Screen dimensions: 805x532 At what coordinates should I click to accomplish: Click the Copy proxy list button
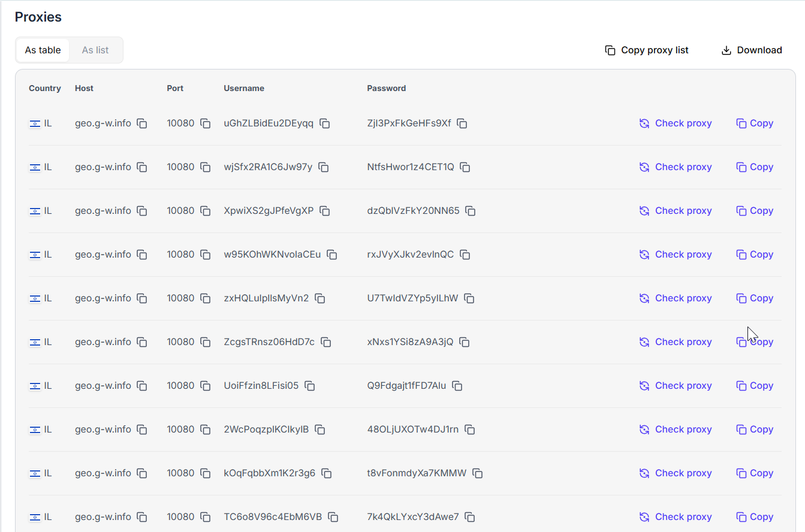647,50
